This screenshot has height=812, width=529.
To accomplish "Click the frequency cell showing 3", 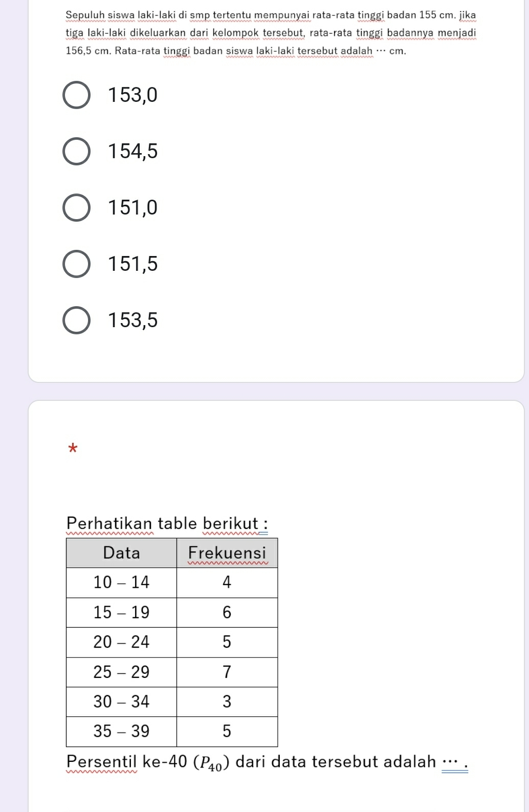I will [x=227, y=701].
